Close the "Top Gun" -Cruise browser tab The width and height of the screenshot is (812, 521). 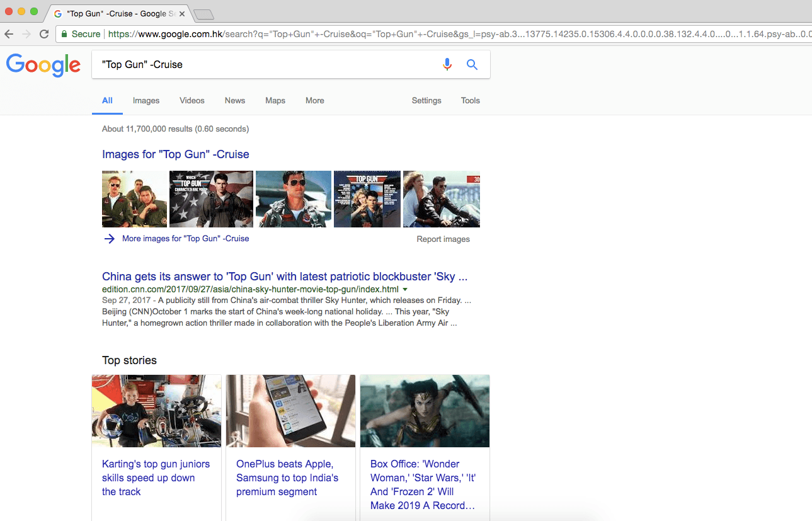pos(182,13)
